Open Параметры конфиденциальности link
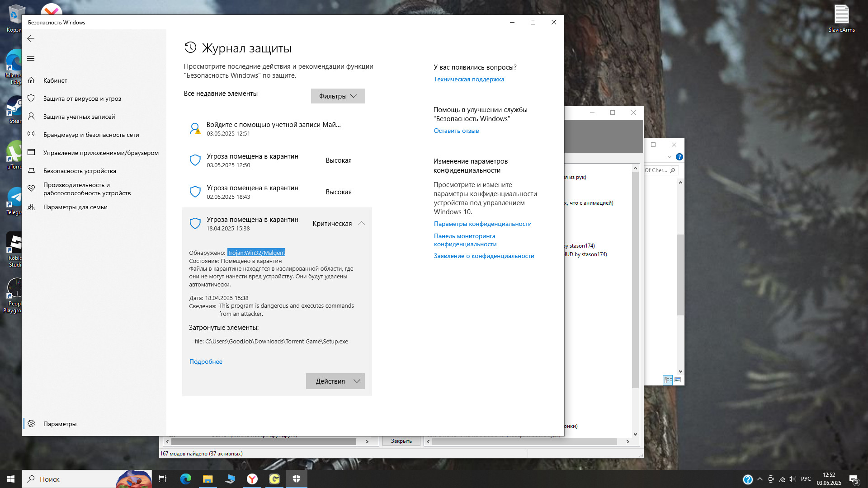Image resolution: width=868 pixels, height=488 pixels. coord(482,224)
